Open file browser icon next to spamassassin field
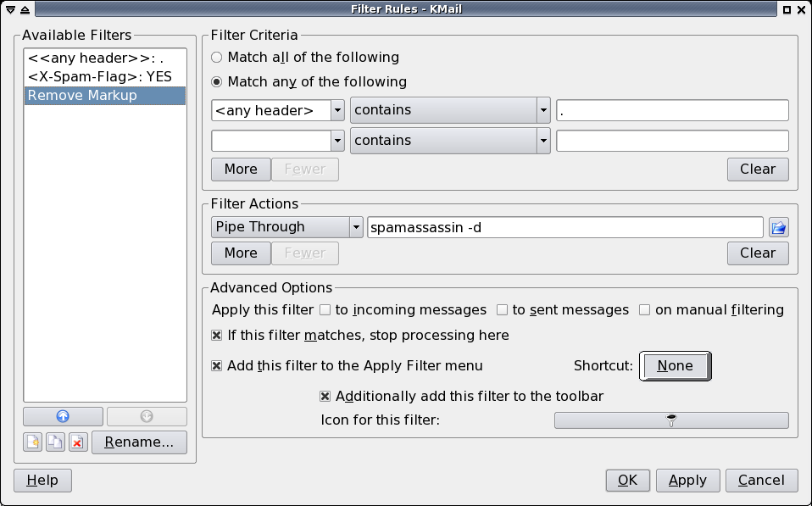 pyautogui.click(x=778, y=227)
